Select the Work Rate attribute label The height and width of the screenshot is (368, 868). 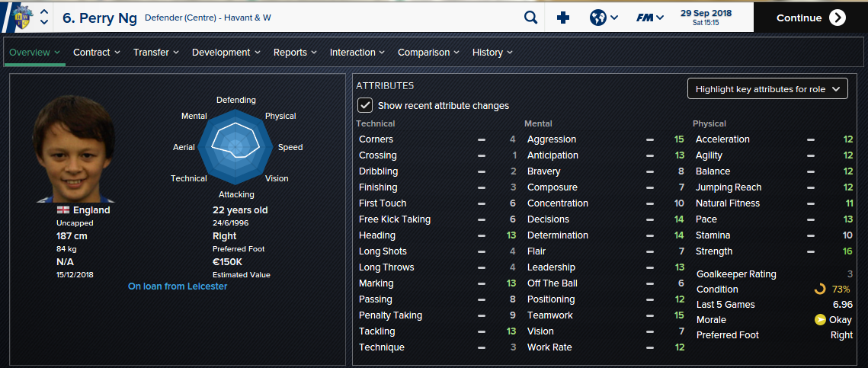549,347
